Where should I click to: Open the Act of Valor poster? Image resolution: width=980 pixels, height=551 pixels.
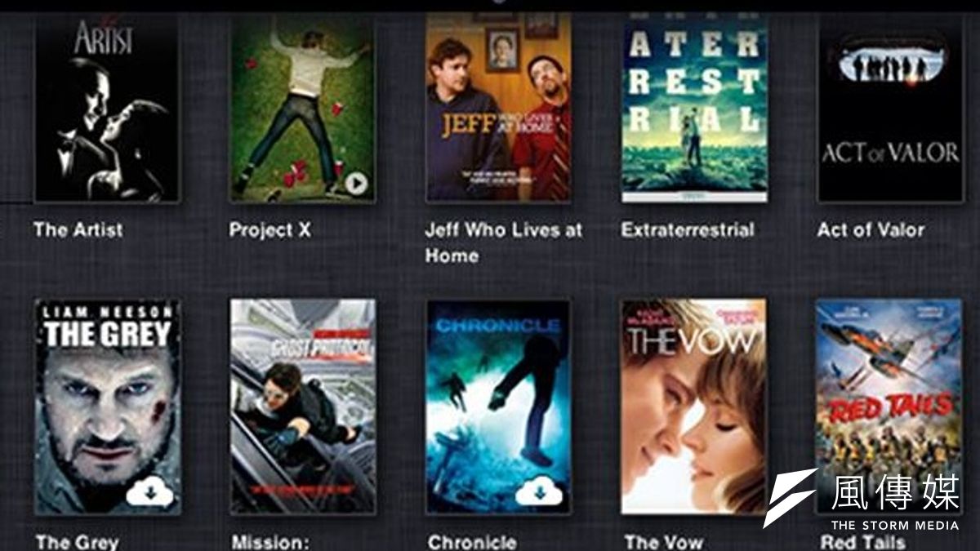tap(890, 108)
